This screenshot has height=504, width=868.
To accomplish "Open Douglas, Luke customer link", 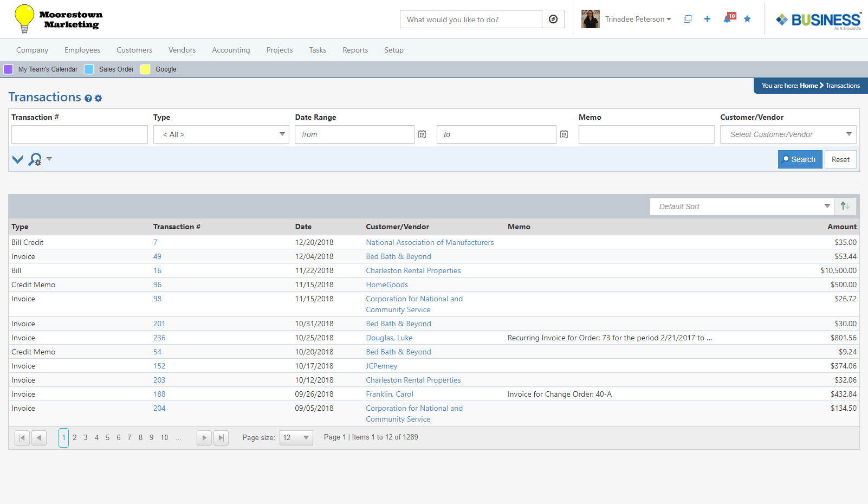I will (389, 338).
